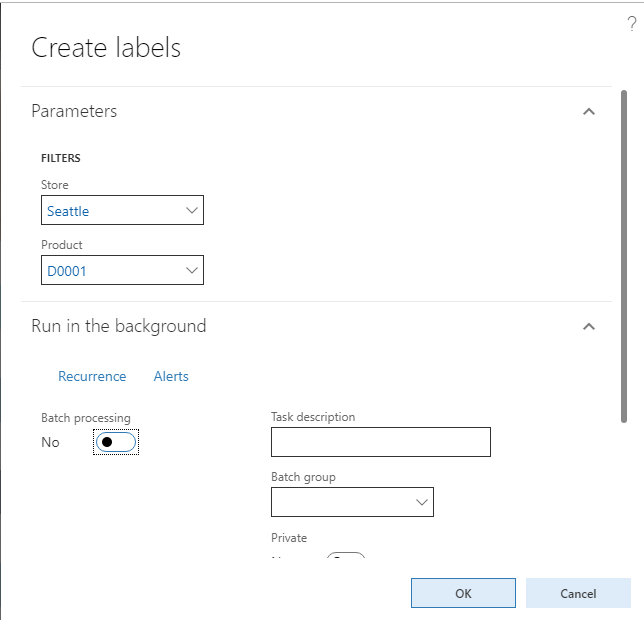The image size is (644, 620).
Task: Open the Alerts link
Action: click(x=171, y=377)
